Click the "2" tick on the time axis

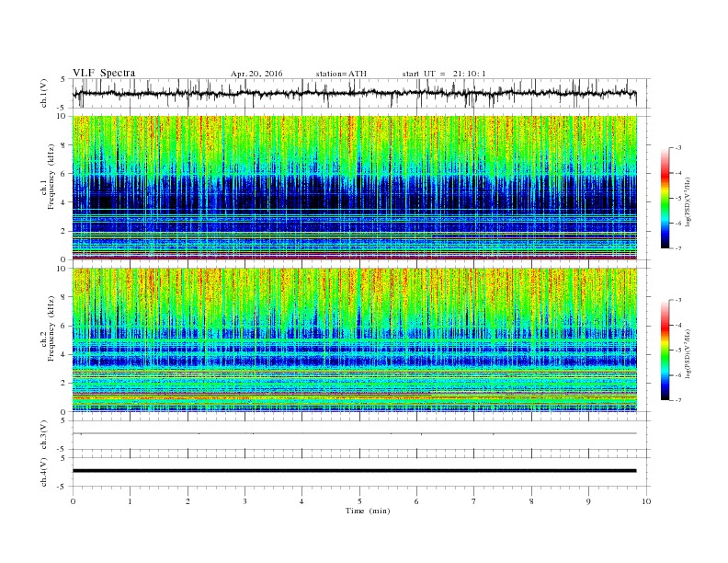click(x=188, y=501)
